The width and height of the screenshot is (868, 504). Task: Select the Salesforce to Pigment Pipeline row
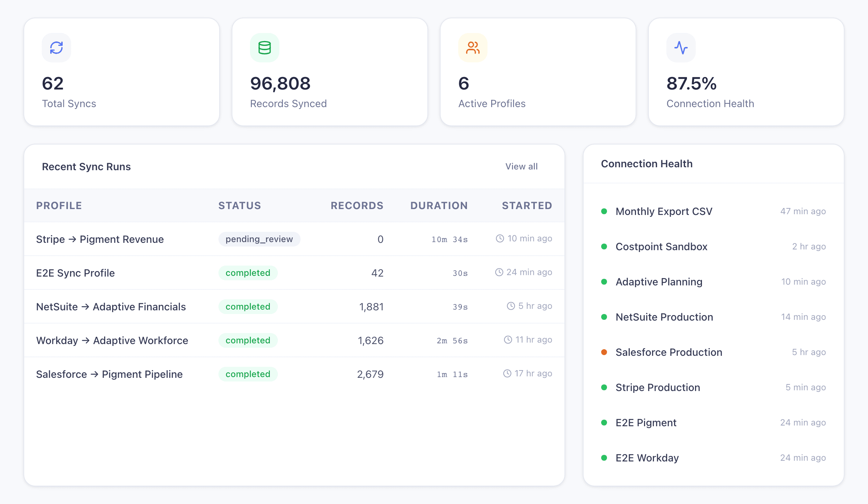pos(109,374)
